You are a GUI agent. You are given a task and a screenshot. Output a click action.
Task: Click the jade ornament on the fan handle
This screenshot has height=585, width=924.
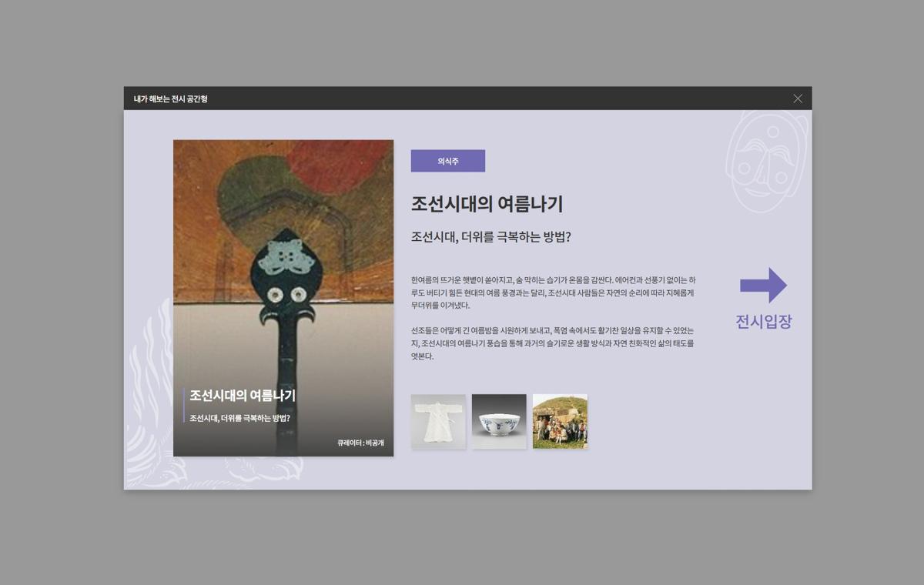click(284, 256)
